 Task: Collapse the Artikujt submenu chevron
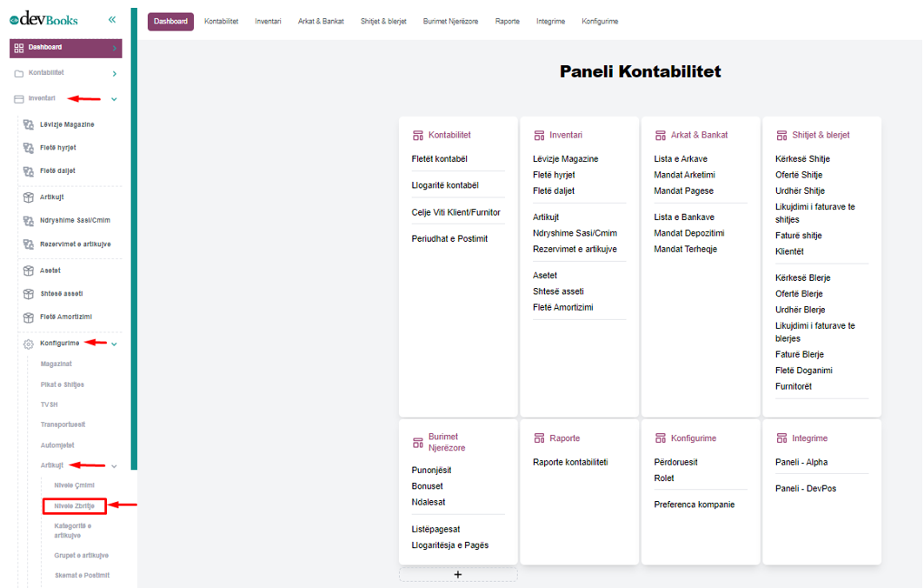[114, 466]
